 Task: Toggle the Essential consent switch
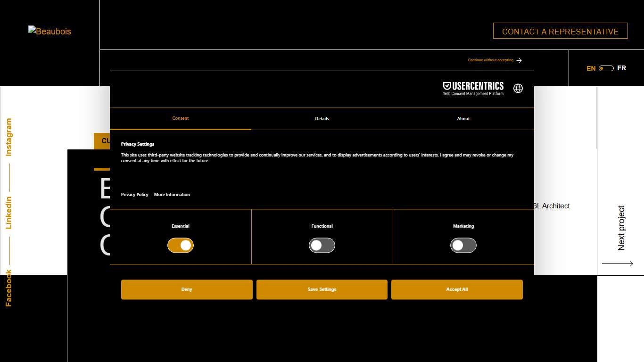click(181, 246)
